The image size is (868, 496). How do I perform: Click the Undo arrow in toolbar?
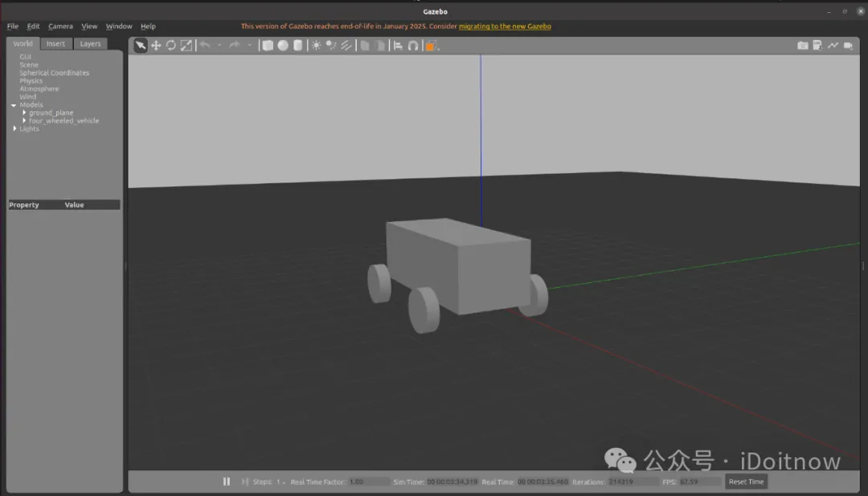tap(205, 45)
